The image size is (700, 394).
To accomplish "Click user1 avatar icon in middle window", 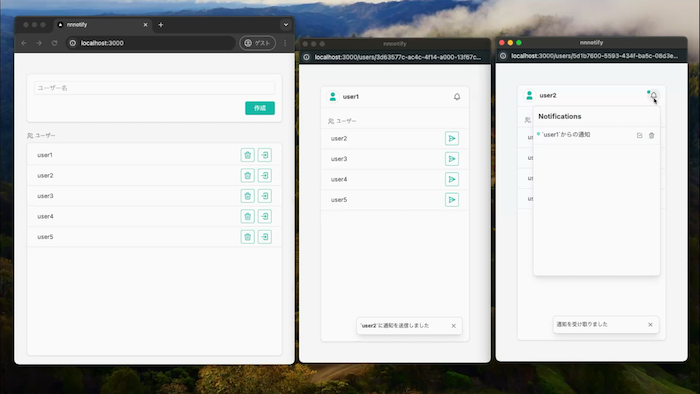I will tap(333, 96).
